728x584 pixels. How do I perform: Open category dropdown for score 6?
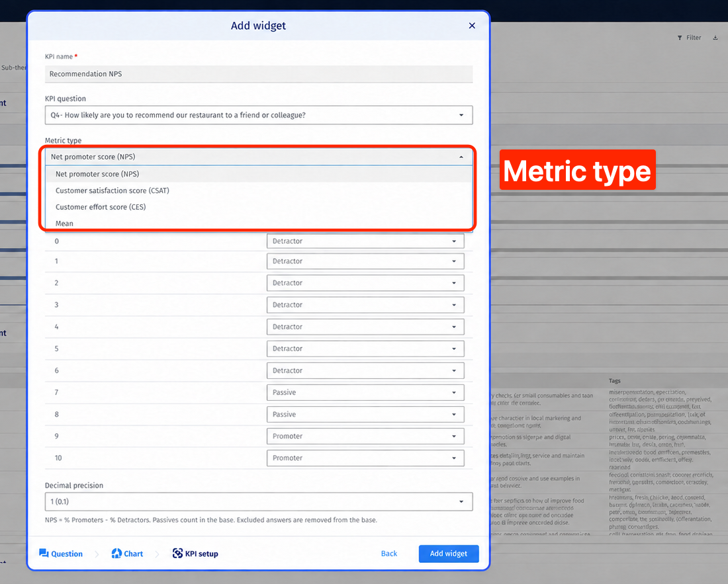click(365, 370)
